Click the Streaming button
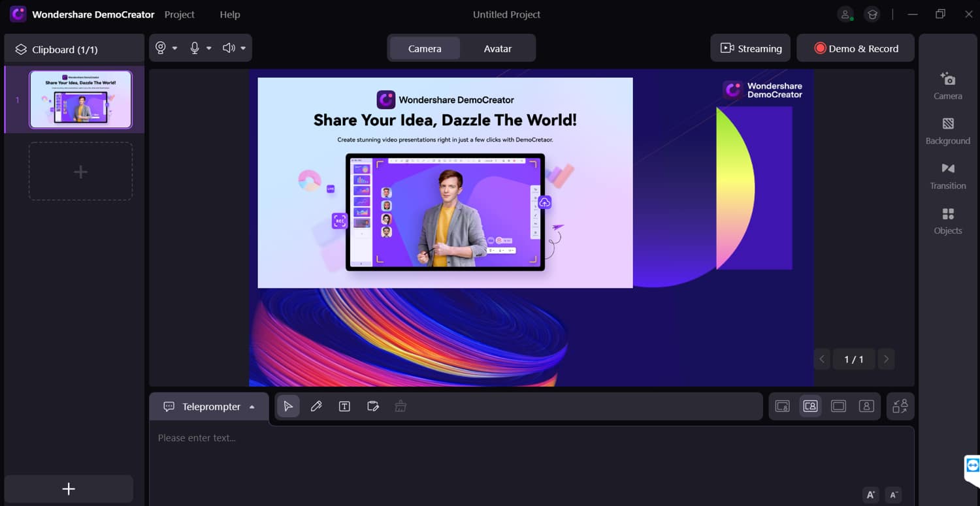Viewport: 980px width, 506px height. click(751, 48)
